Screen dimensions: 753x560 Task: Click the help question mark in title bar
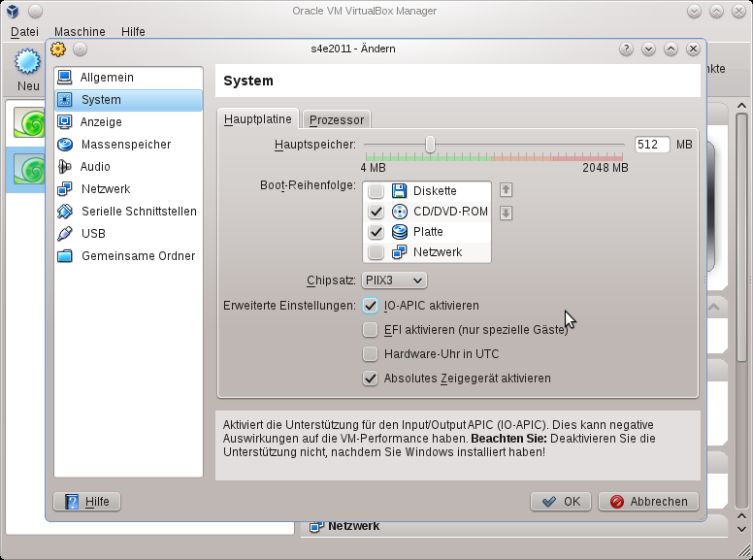pos(626,49)
